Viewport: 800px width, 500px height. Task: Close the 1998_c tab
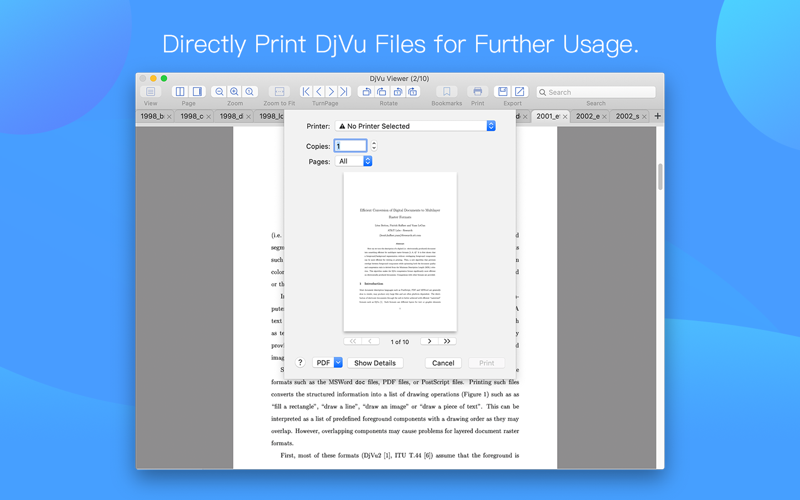tap(208, 117)
